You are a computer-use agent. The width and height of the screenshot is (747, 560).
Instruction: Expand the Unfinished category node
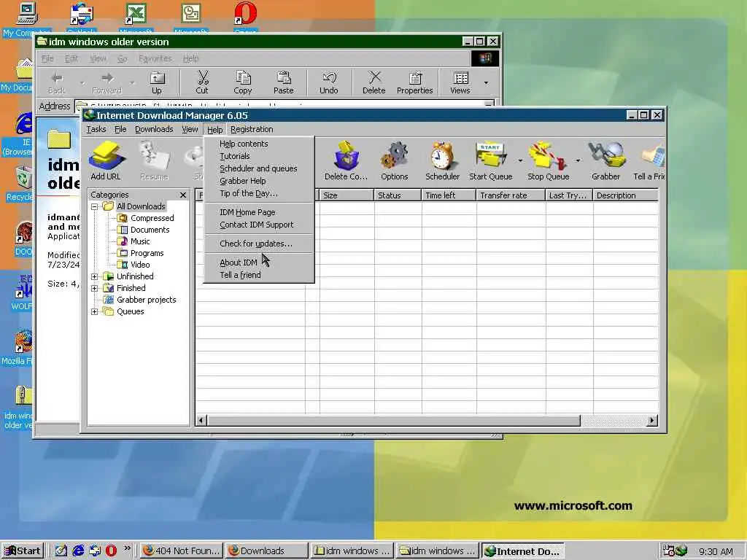point(94,276)
